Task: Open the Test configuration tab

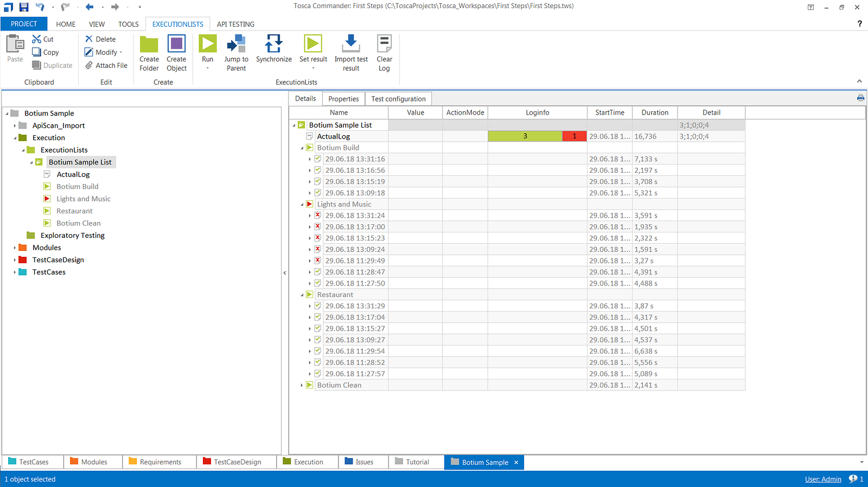Action: (x=398, y=99)
